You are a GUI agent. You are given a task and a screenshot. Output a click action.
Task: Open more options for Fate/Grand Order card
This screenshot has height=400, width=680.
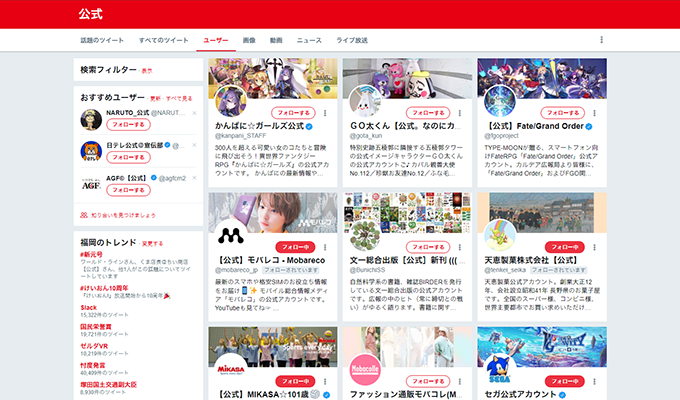click(594, 113)
